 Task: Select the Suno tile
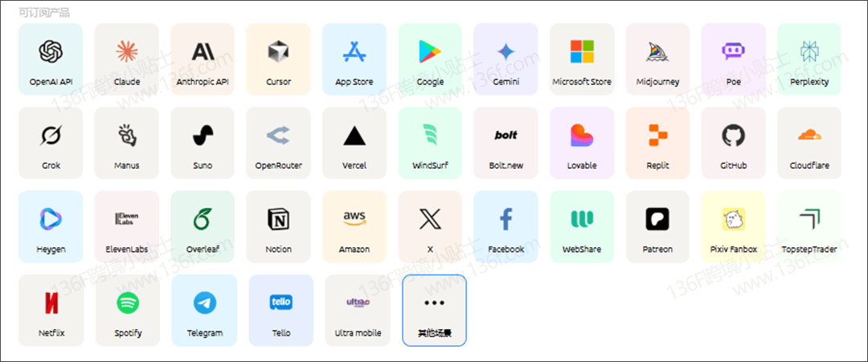(x=203, y=143)
